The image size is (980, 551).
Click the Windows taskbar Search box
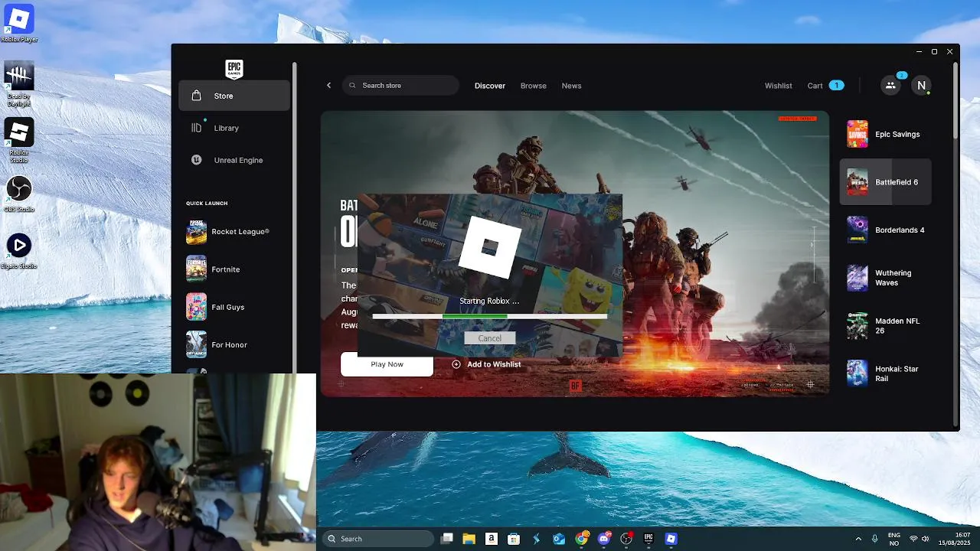point(378,539)
